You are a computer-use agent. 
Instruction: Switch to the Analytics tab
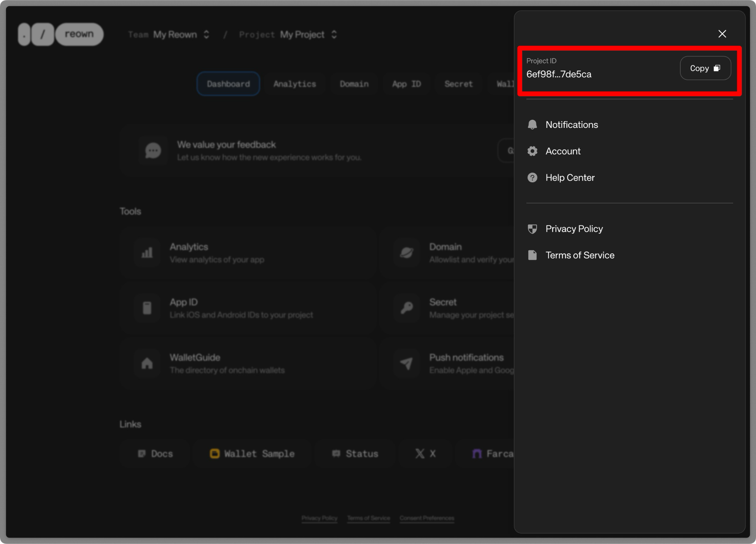[x=295, y=84]
